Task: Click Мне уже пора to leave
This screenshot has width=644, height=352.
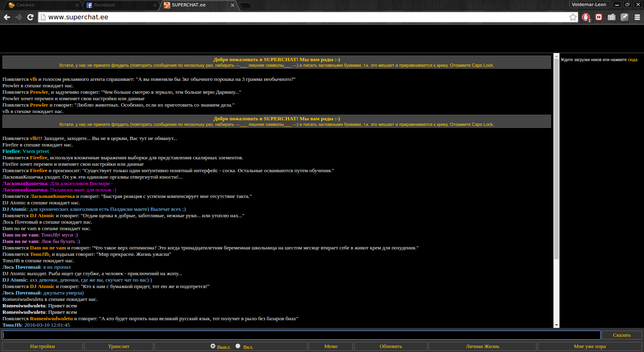Action: (x=590, y=346)
